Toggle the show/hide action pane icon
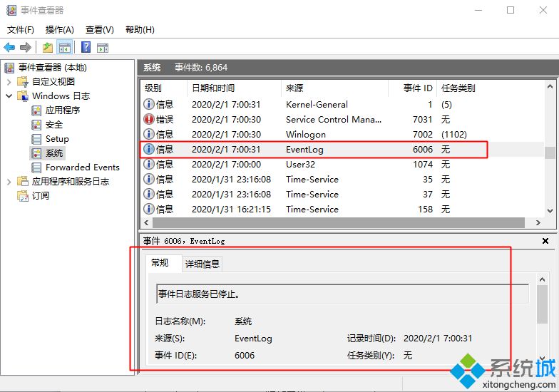 click(x=103, y=47)
